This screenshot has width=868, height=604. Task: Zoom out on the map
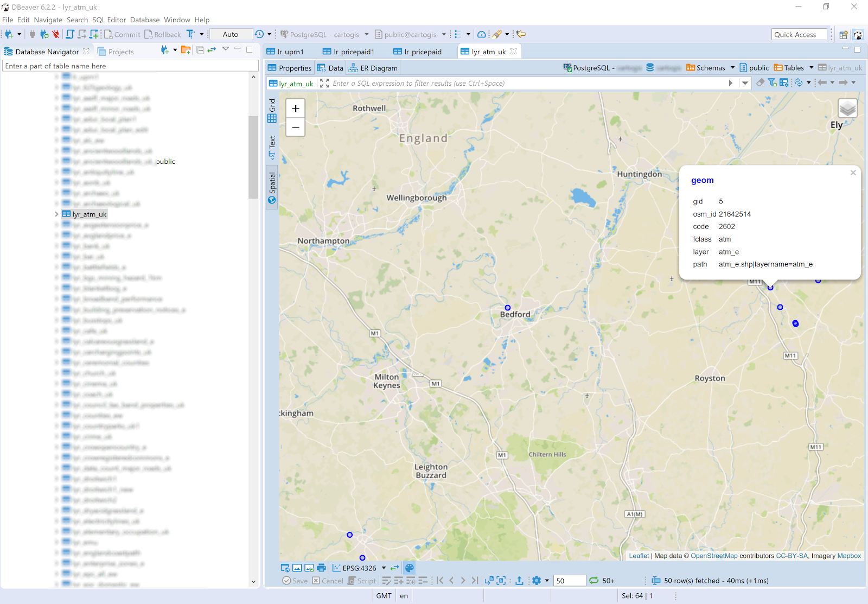pos(295,128)
